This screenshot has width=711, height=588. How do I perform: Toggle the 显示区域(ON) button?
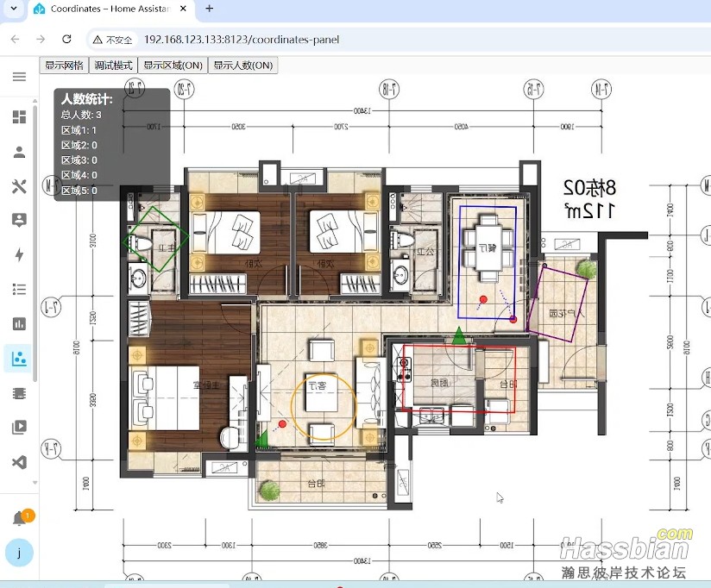point(173,66)
